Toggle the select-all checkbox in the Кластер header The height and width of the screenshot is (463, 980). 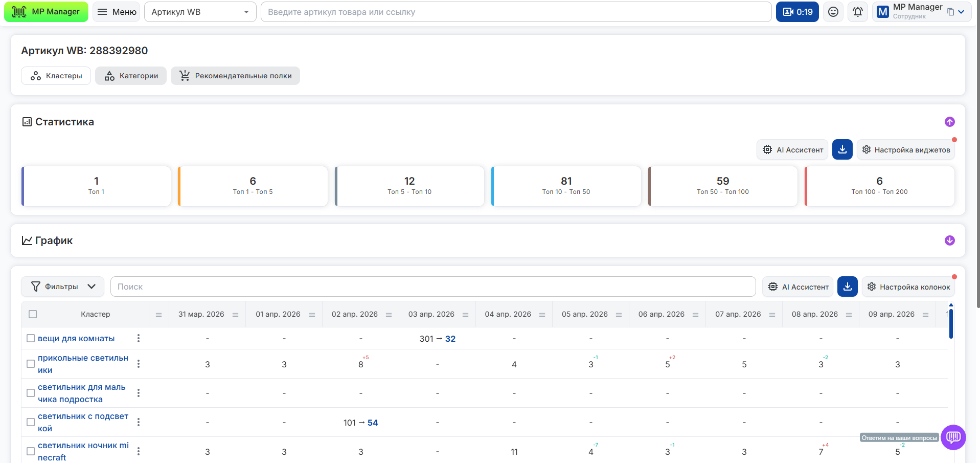click(x=33, y=314)
